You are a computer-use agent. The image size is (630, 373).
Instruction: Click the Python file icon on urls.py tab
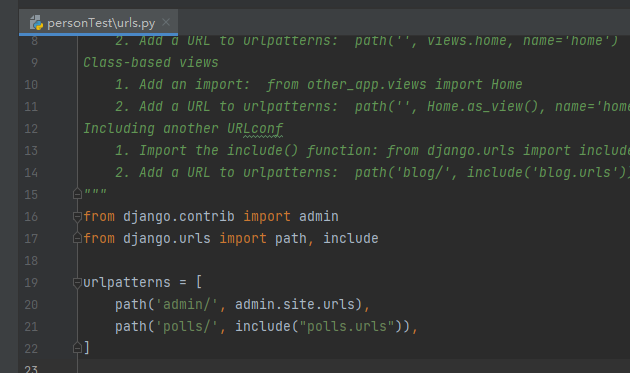click(36, 23)
